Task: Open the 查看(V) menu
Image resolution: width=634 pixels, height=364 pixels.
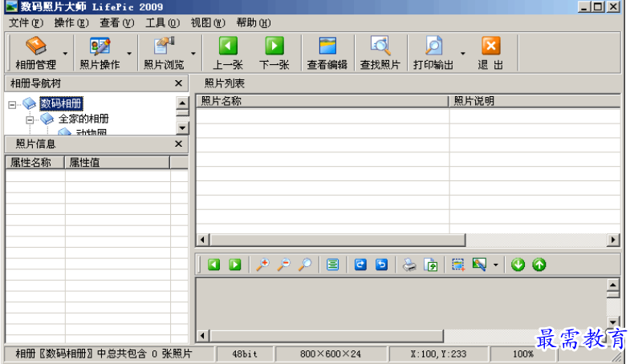Action: pyautogui.click(x=117, y=23)
